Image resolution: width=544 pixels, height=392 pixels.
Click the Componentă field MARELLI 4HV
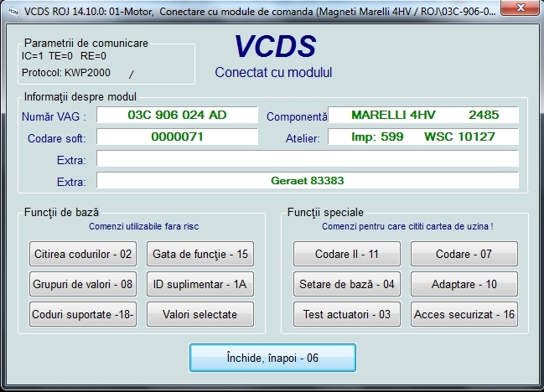423,115
